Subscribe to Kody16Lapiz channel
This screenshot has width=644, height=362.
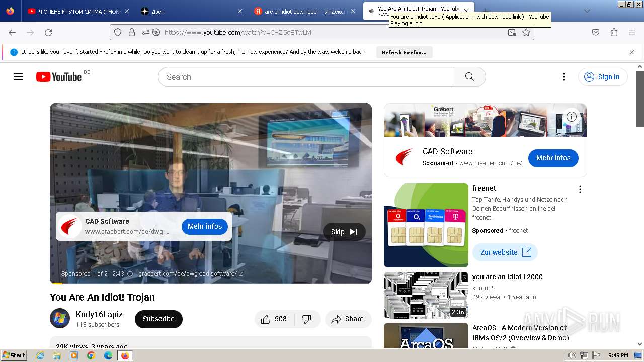tap(158, 319)
